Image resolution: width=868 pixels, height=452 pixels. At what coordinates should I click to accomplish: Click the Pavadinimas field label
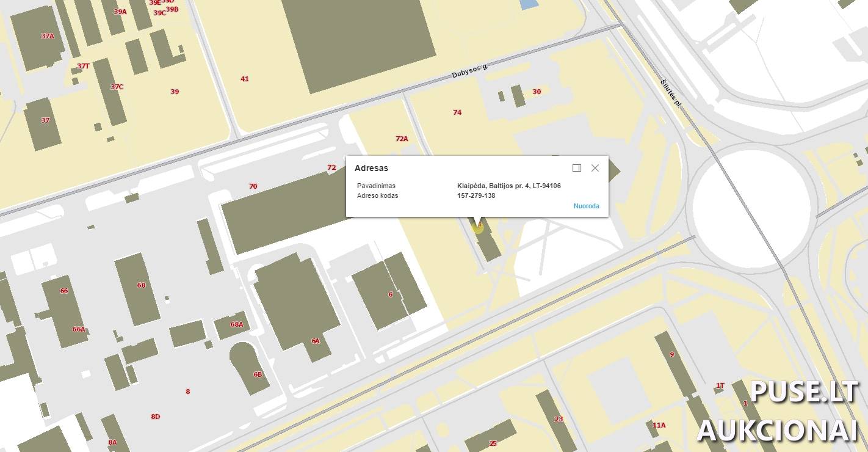(x=376, y=186)
